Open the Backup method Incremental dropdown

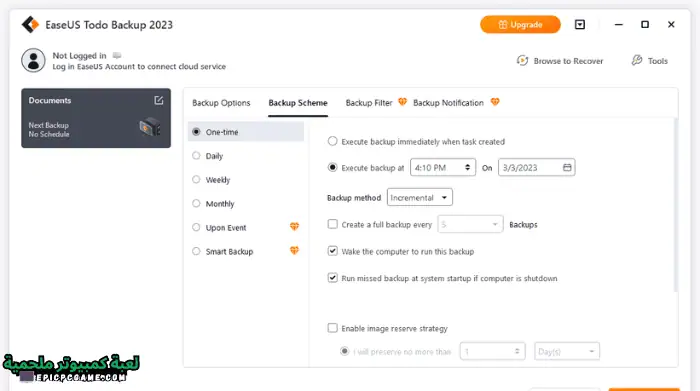point(420,197)
